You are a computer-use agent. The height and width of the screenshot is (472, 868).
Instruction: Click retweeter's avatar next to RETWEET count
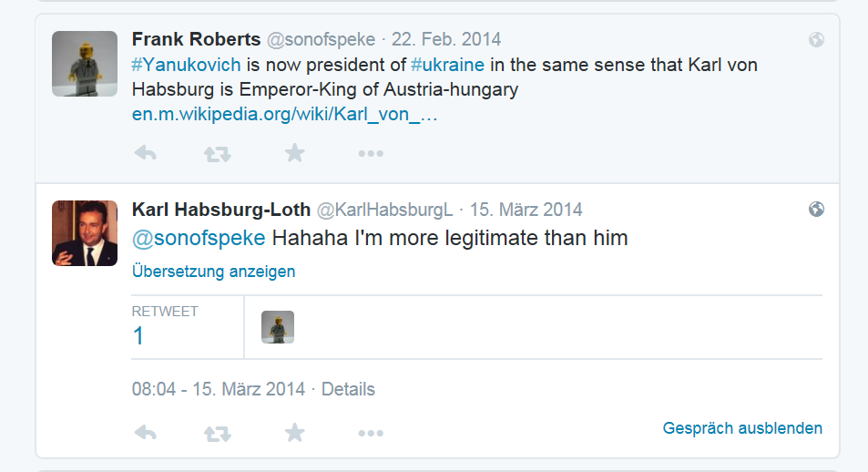click(x=278, y=327)
